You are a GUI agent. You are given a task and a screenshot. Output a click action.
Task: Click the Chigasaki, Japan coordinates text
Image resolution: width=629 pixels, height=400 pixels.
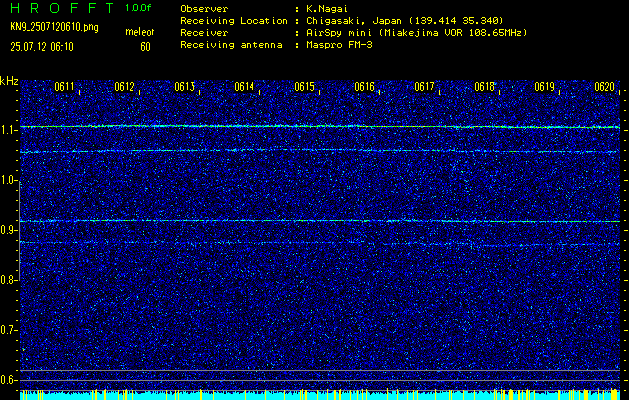(x=405, y=21)
